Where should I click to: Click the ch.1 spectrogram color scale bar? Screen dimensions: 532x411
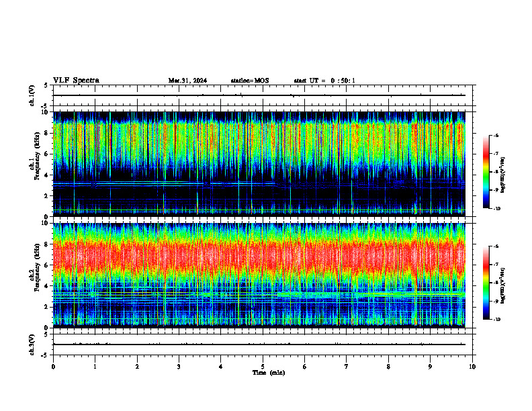click(x=486, y=172)
